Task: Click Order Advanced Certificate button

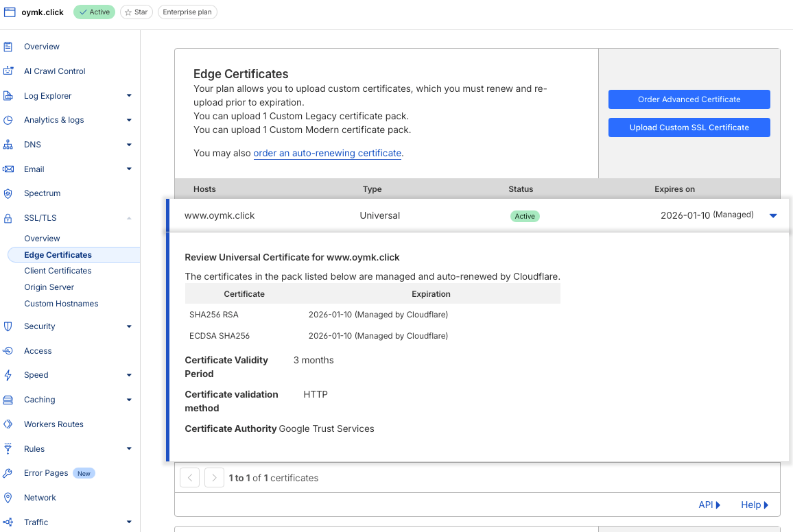Action: 689,99
